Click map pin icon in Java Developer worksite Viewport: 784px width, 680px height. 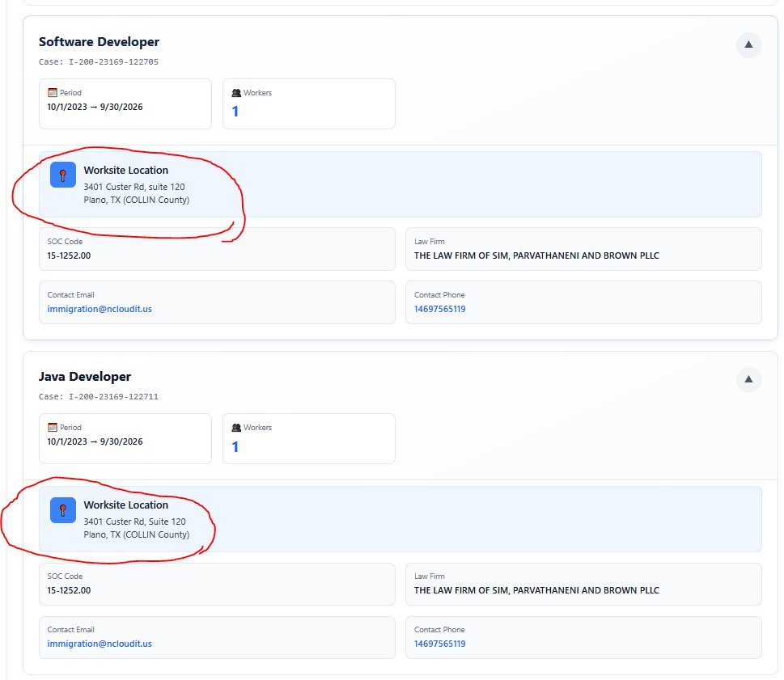63,509
